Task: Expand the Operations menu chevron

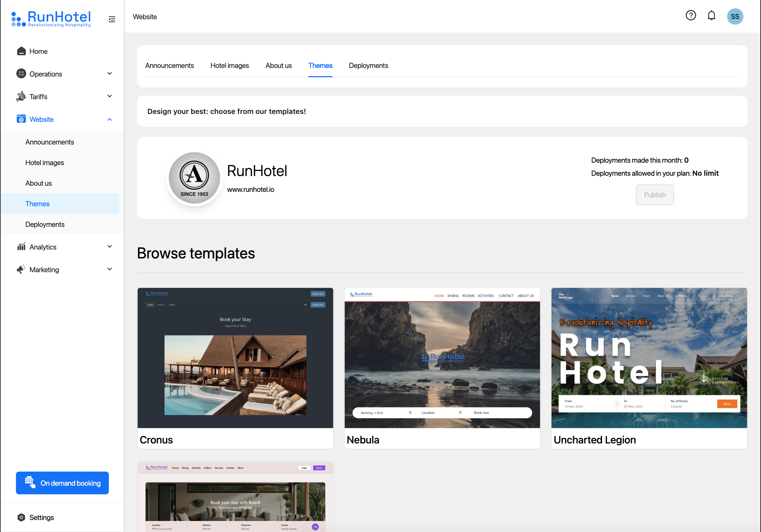Action: click(x=110, y=73)
